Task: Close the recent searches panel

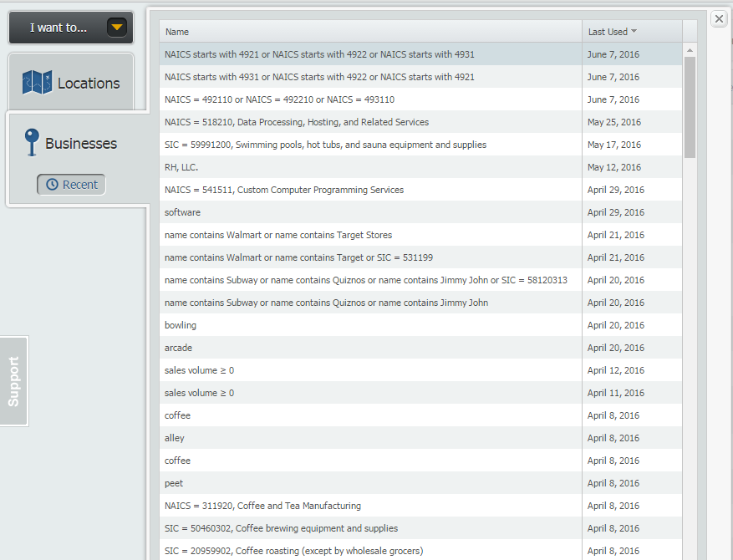Action: pyautogui.click(x=719, y=19)
